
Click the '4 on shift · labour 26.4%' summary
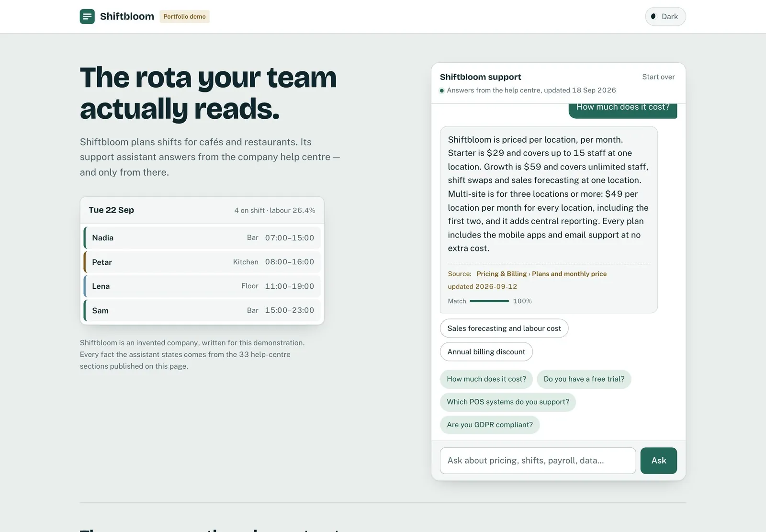click(x=275, y=211)
